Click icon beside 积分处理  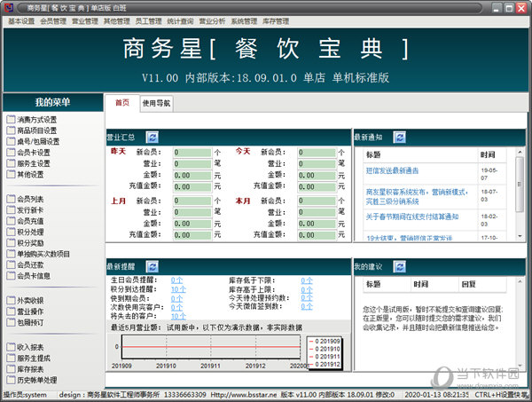tap(12, 232)
